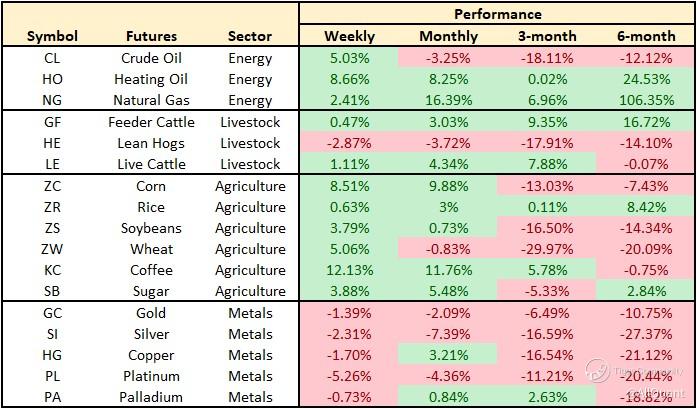Click the Crude Oil futures cell
Viewport: 697px width, 409px height.
(x=153, y=58)
